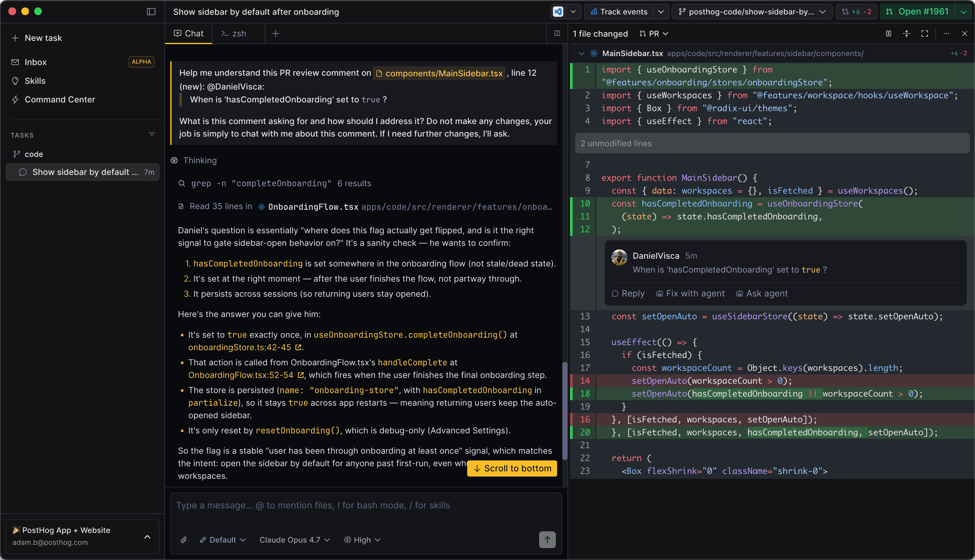The width and height of the screenshot is (975, 560).
Task: Click the grep completeOnboarding search result row
Action: tap(275, 183)
